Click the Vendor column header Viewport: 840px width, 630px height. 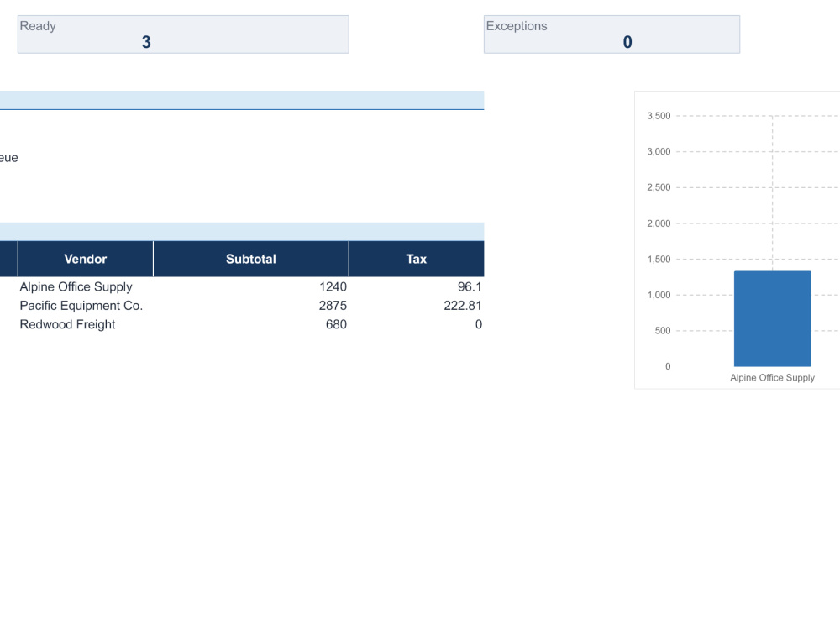click(x=86, y=259)
